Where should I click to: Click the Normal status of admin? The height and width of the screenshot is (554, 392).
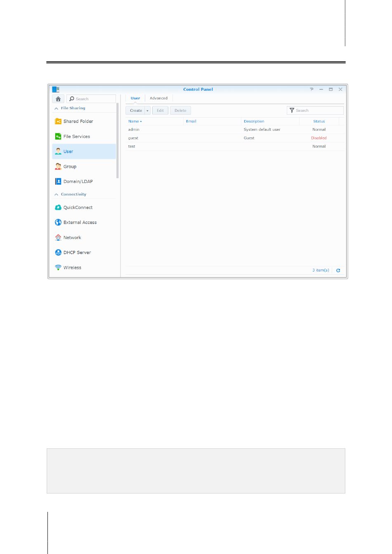[x=319, y=130]
